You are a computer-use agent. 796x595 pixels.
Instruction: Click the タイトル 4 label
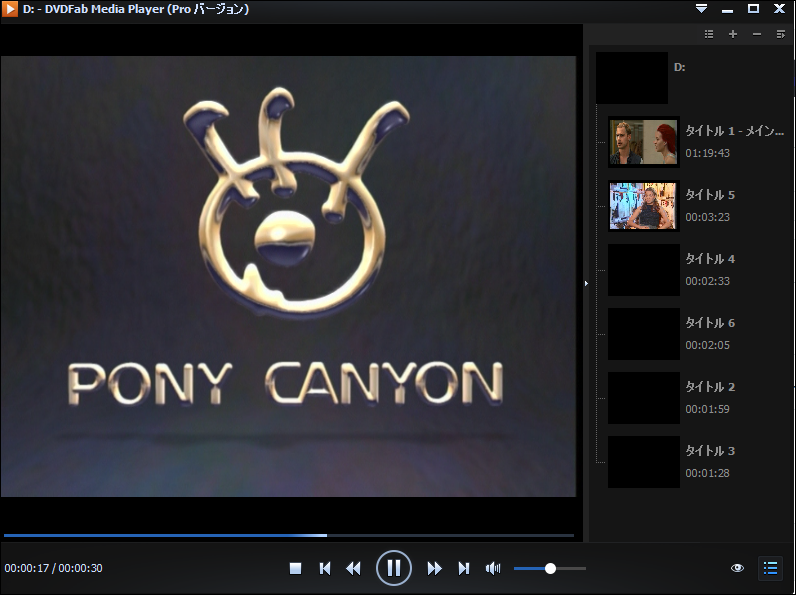710,259
